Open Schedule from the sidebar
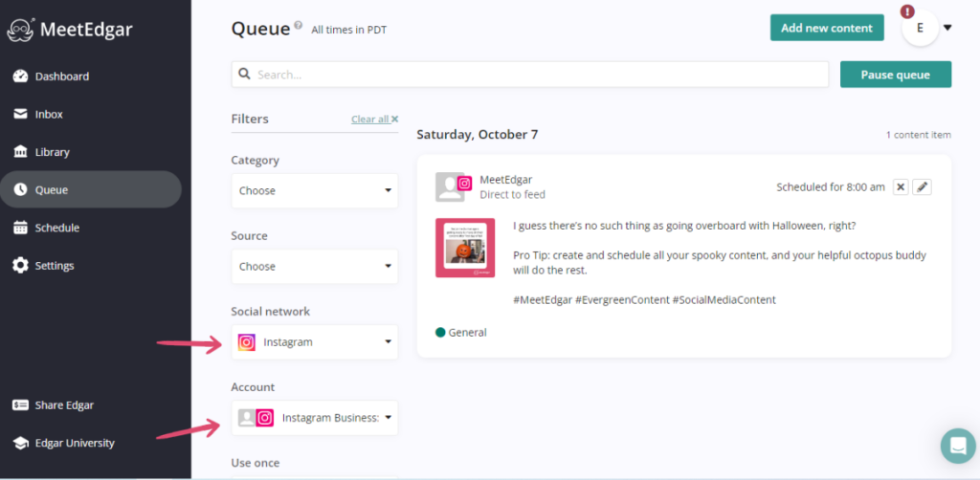Image resolution: width=980 pixels, height=480 pixels. pyautogui.click(x=56, y=228)
